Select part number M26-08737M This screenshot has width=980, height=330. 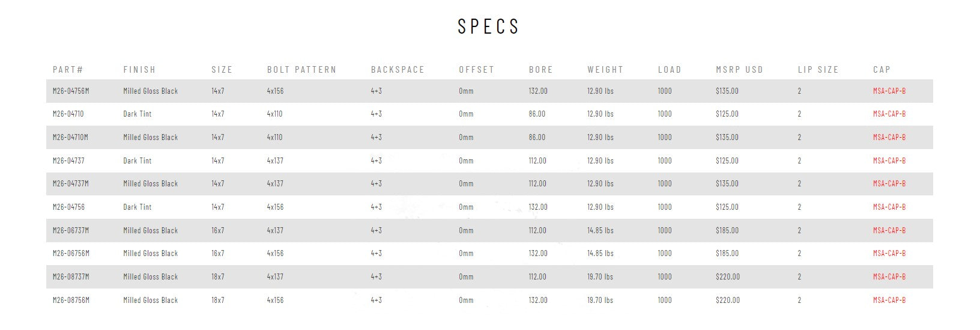click(x=71, y=277)
